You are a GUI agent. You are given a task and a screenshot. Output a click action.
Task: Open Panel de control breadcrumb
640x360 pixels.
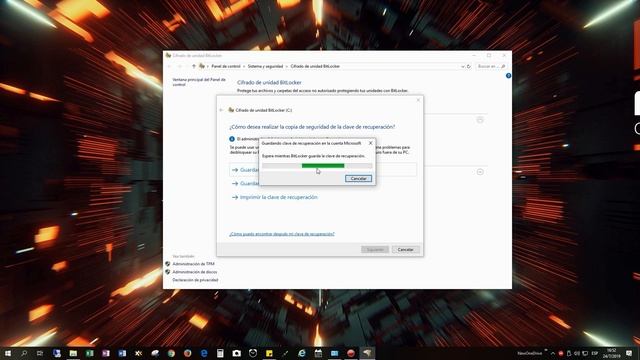pyautogui.click(x=226, y=66)
